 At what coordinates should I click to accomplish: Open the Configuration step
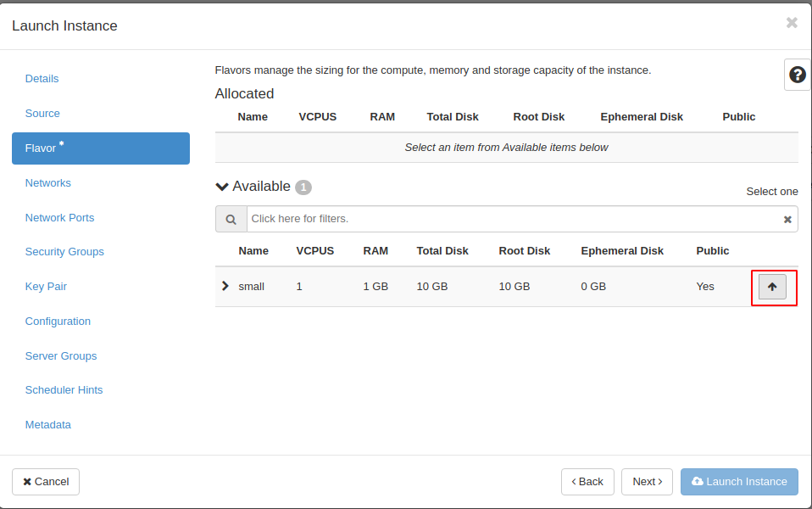pyautogui.click(x=58, y=322)
